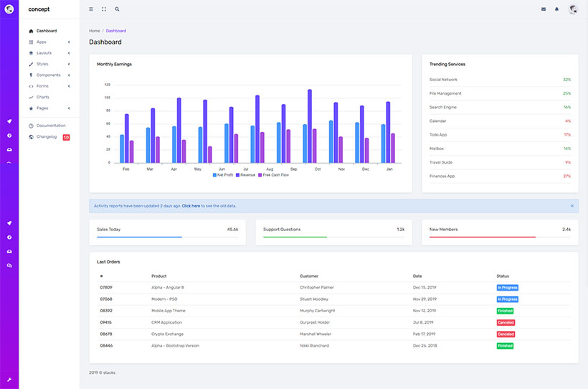The image size is (588, 389).
Task: Click the hamburger menu icon in top bar
Action: [x=91, y=9]
